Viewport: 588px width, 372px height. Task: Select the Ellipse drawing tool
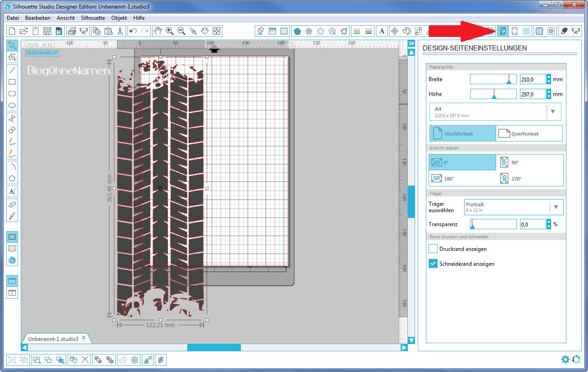point(12,106)
